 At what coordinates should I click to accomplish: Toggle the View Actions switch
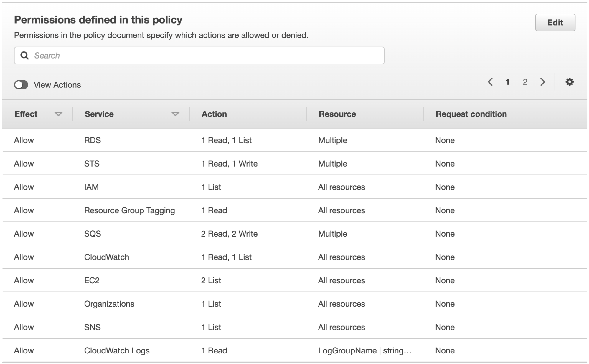[21, 85]
